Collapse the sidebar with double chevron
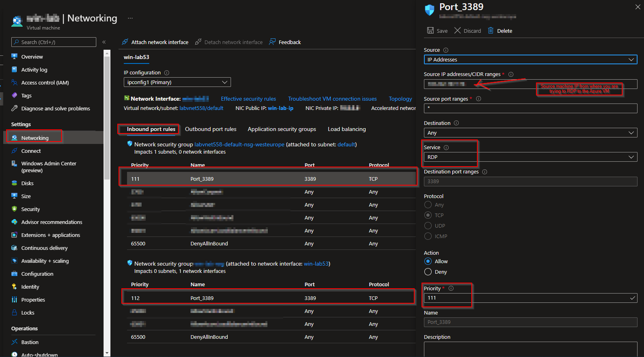Screen dimensions: 644x357 tap(104, 42)
